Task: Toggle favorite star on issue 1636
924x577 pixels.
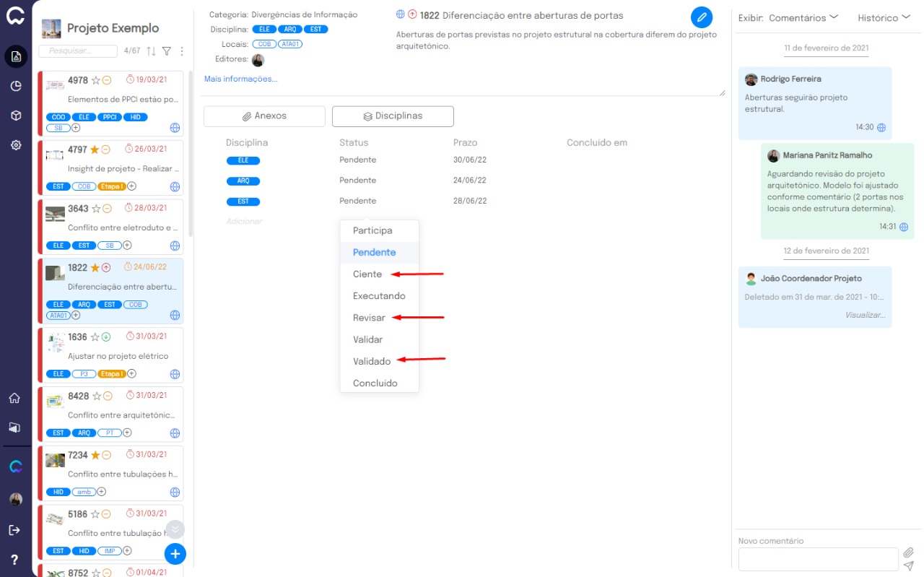Action: point(95,337)
